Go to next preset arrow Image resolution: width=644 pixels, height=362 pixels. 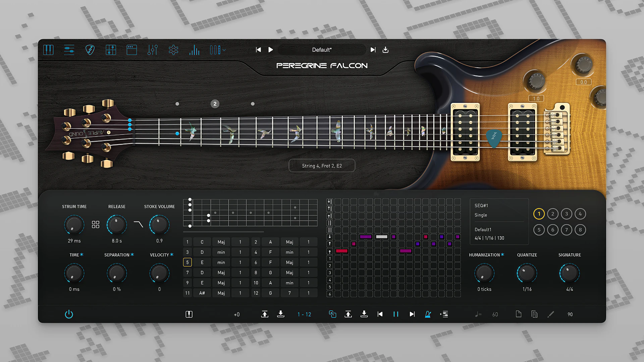click(373, 50)
